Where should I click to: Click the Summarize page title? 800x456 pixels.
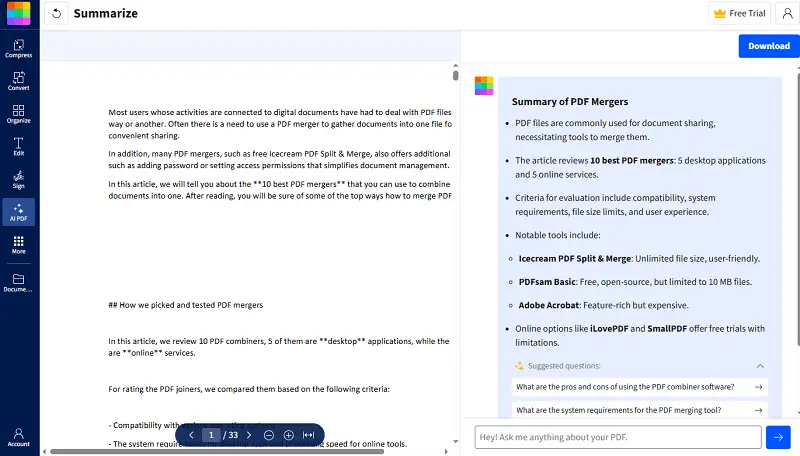tap(106, 13)
